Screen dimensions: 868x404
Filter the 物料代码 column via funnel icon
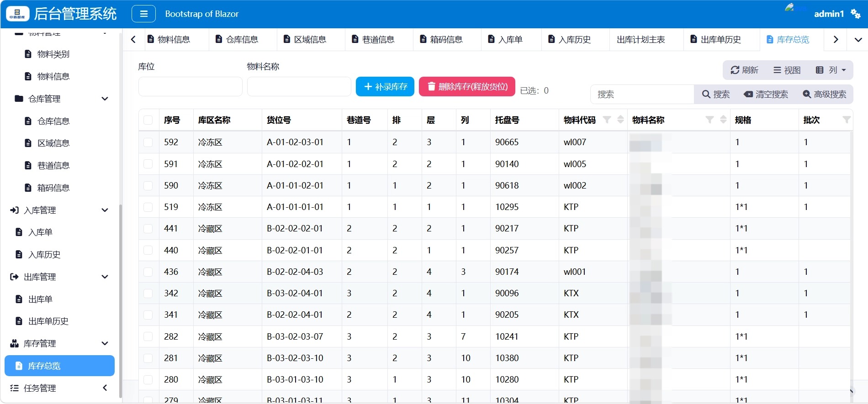(x=607, y=120)
